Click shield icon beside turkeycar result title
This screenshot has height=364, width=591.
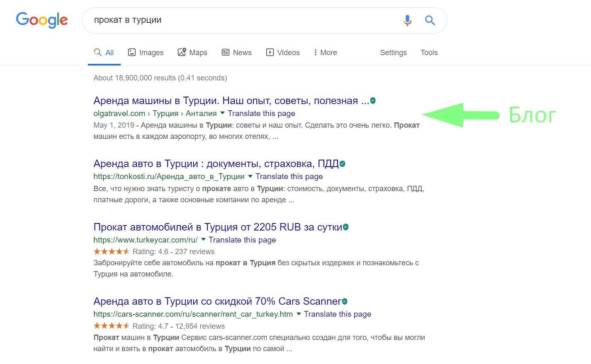point(346,227)
